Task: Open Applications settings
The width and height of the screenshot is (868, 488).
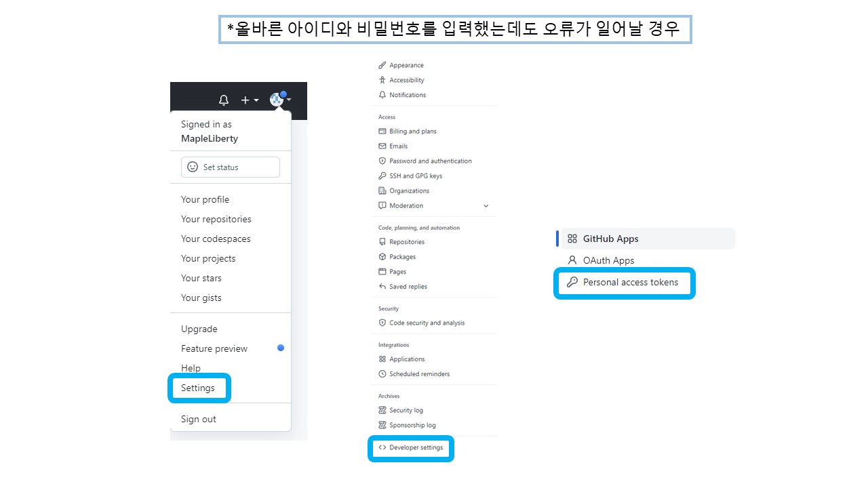Action: [x=407, y=359]
